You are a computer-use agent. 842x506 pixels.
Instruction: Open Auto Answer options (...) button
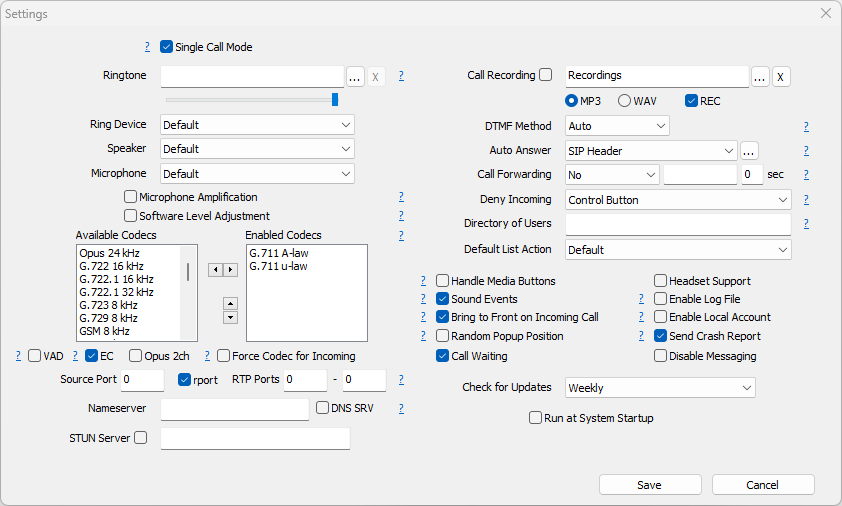pos(749,151)
